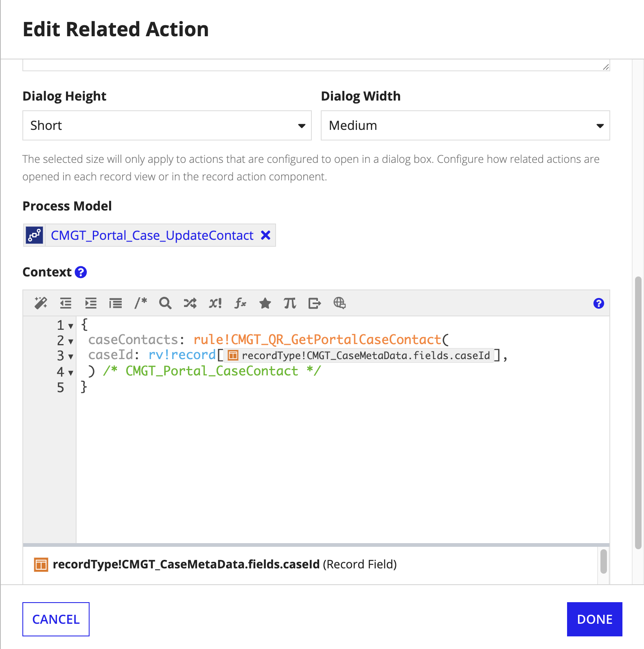Click the box-with-arrow export toolbar icon
This screenshot has width=644, height=649.
[x=315, y=303]
